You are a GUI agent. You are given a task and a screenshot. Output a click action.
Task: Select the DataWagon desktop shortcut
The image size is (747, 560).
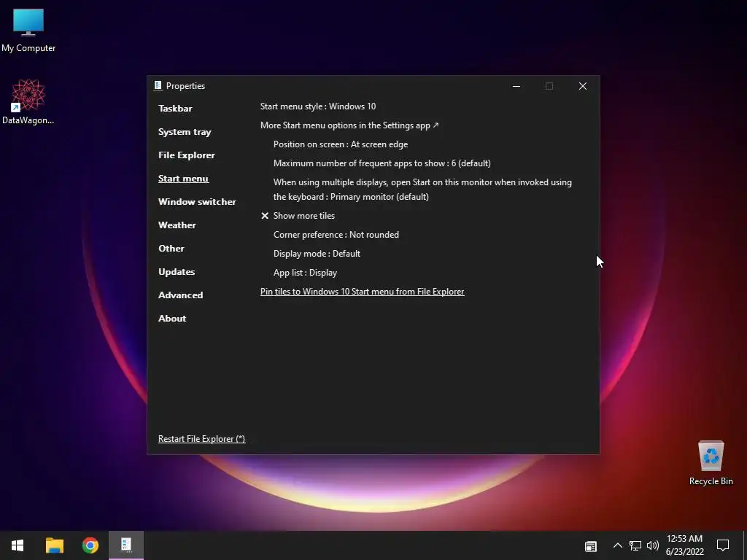coord(28,102)
